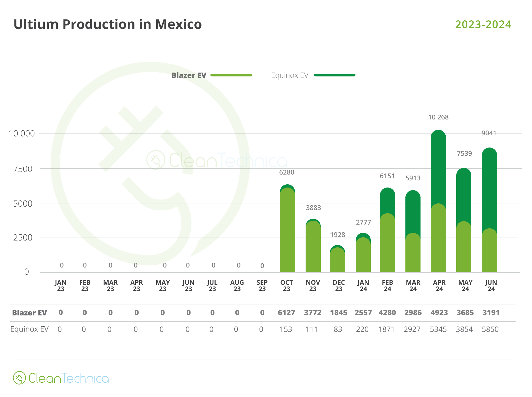Click the 3883 total label
The height and width of the screenshot is (397, 532).
(314, 208)
